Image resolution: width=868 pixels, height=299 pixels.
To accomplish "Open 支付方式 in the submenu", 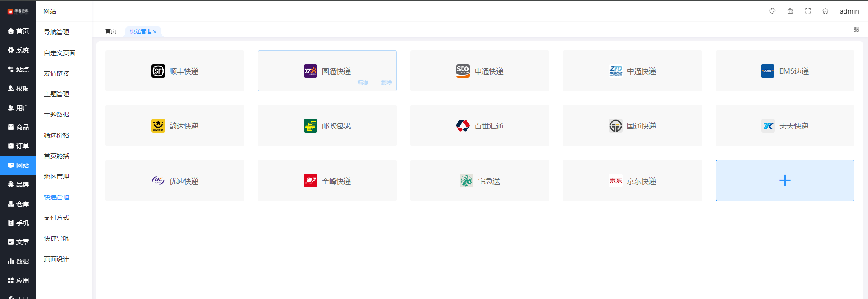I will (57, 218).
